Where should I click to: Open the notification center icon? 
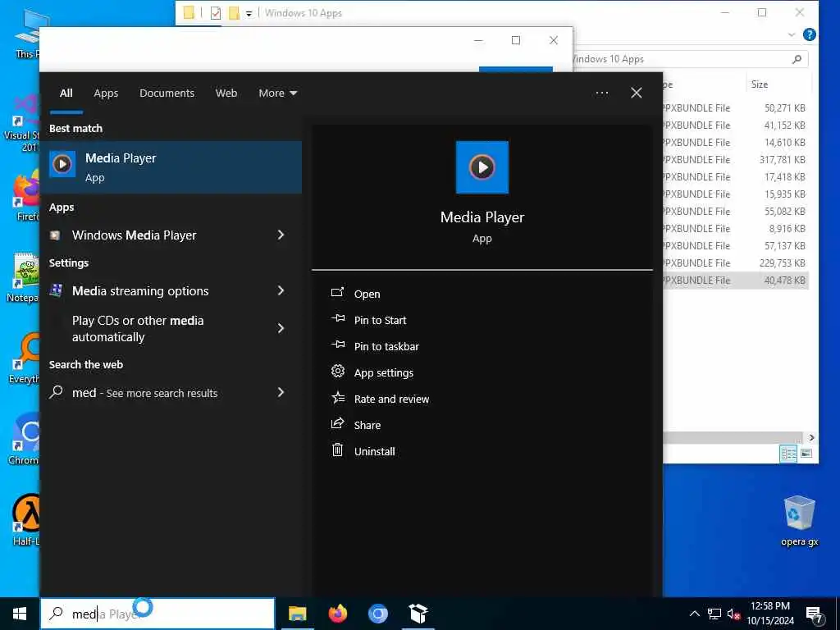pos(815,614)
